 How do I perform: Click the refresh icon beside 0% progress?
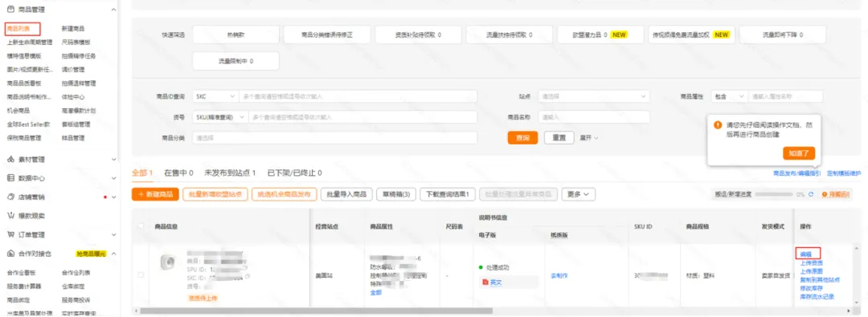pyautogui.click(x=811, y=195)
